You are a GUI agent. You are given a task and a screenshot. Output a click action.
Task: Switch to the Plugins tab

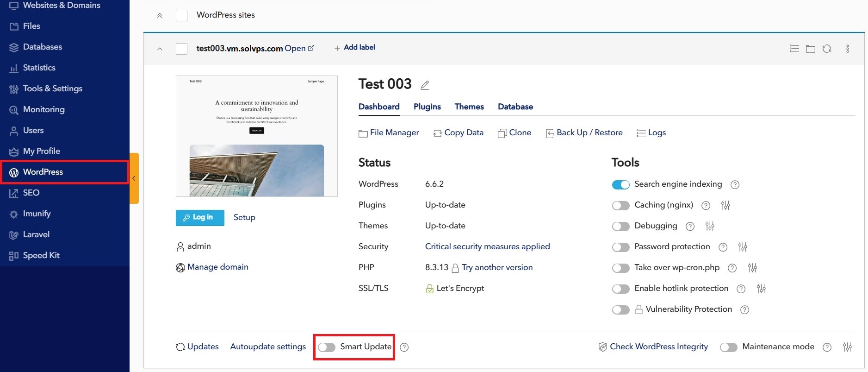427,107
